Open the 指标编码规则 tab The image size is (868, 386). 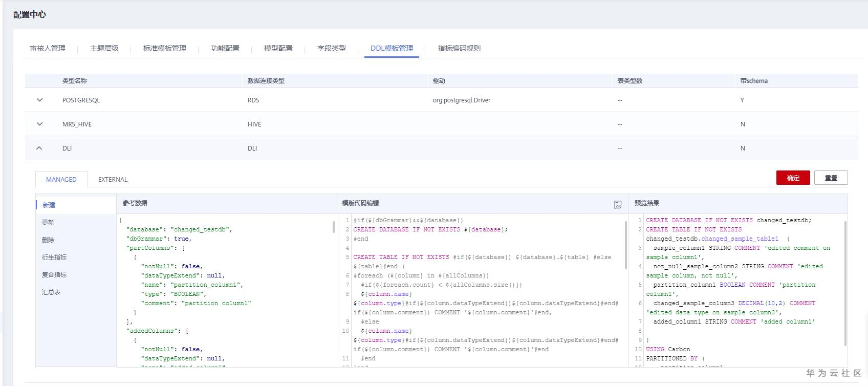[459, 48]
